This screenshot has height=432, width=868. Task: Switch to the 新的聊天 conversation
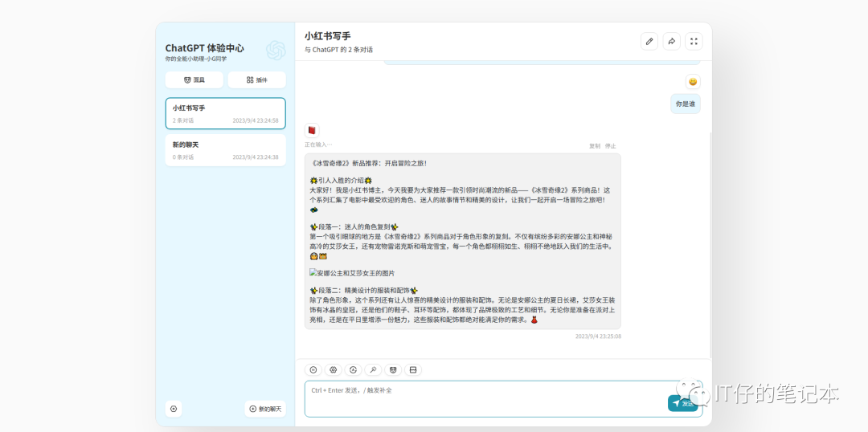(225, 150)
